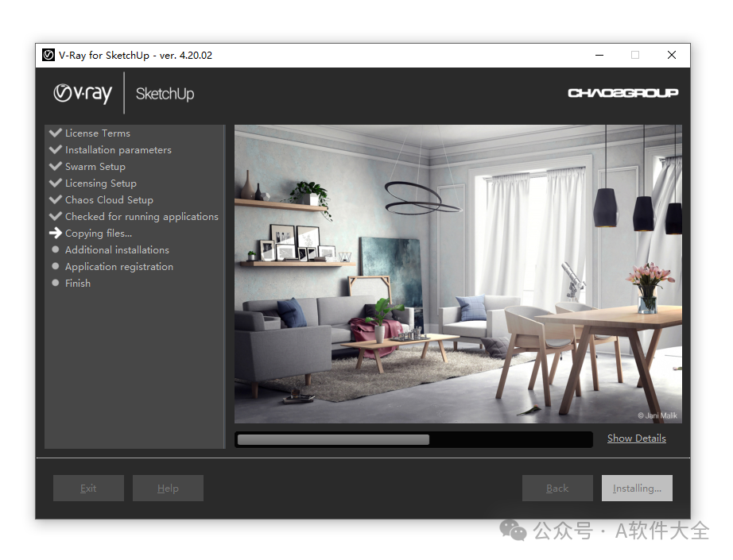Click the SketchUp header text
Viewport: 733px width, 560px height.
tap(165, 94)
